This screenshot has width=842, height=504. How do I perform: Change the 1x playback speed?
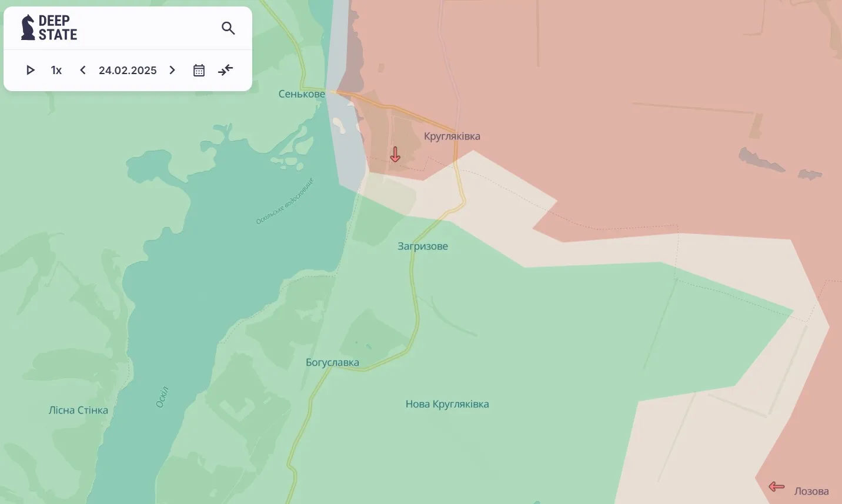click(x=56, y=71)
